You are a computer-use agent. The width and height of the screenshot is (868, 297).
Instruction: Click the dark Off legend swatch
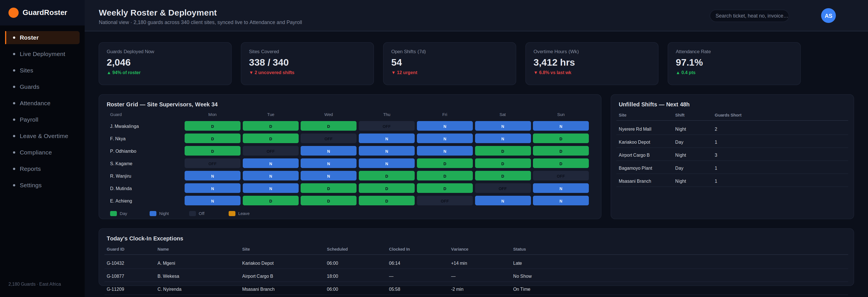pos(192,214)
